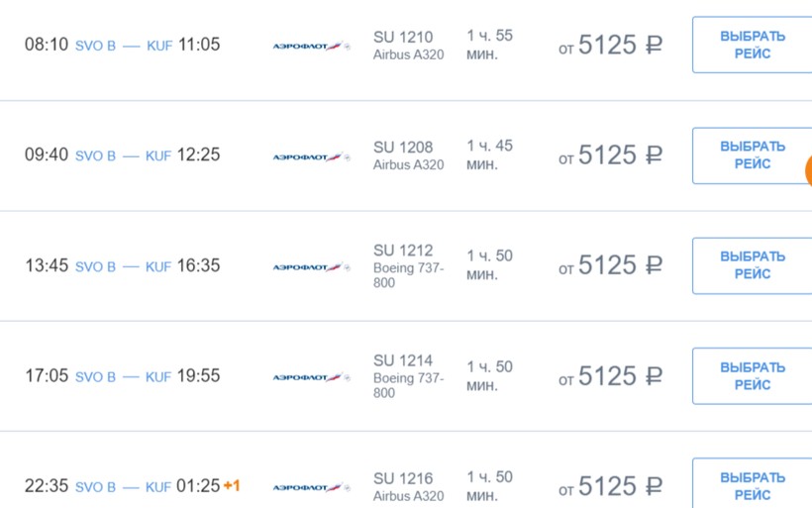Click flight number SU 1210
Viewport: 812px width, 508px height.
[x=403, y=37]
